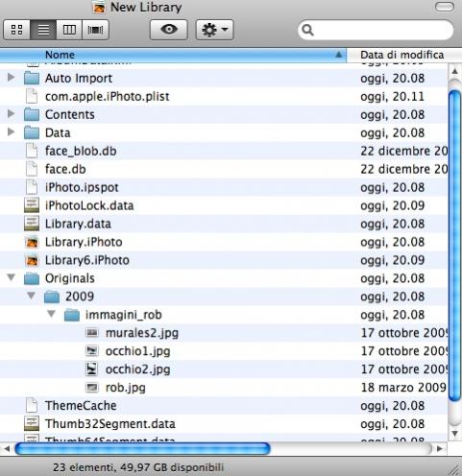This screenshot has width=462, height=476.
Task: Select the Originals folder icon
Action: tap(32, 278)
